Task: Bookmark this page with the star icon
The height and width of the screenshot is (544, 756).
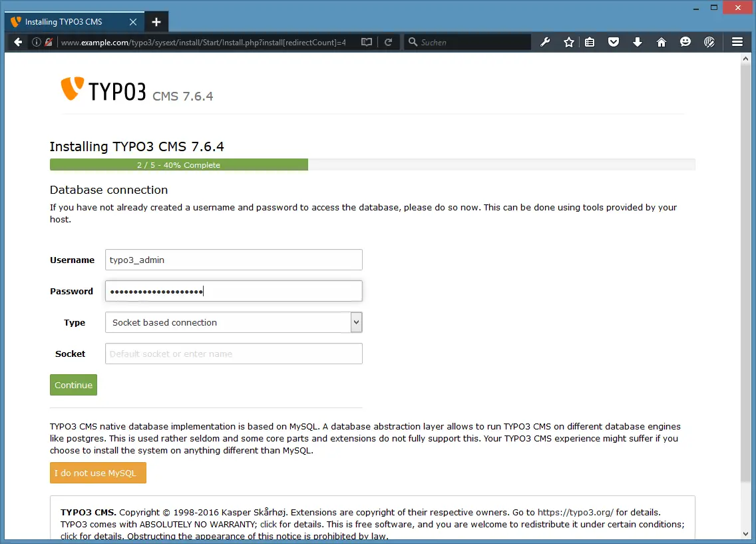Action: pos(569,42)
